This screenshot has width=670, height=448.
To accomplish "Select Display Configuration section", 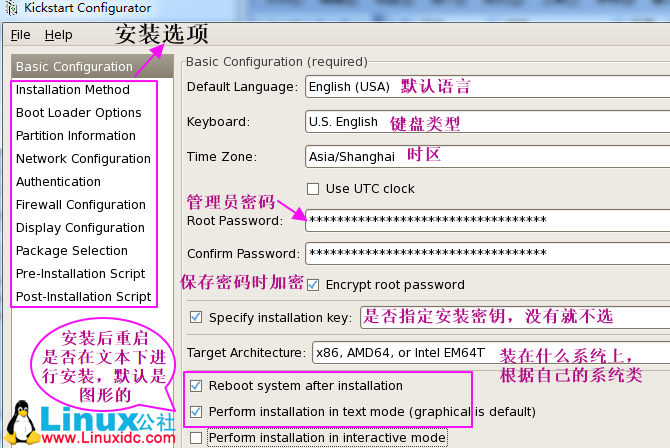I will (x=80, y=228).
